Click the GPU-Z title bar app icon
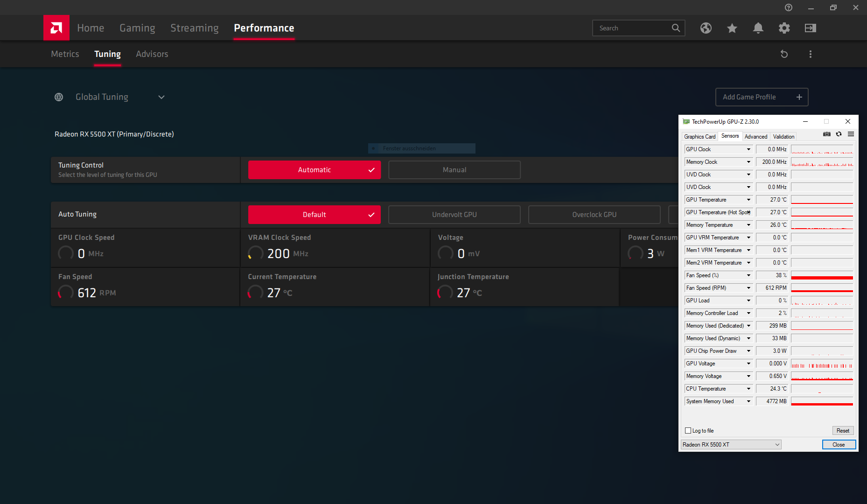This screenshot has width=867, height=504. (686, 121)
